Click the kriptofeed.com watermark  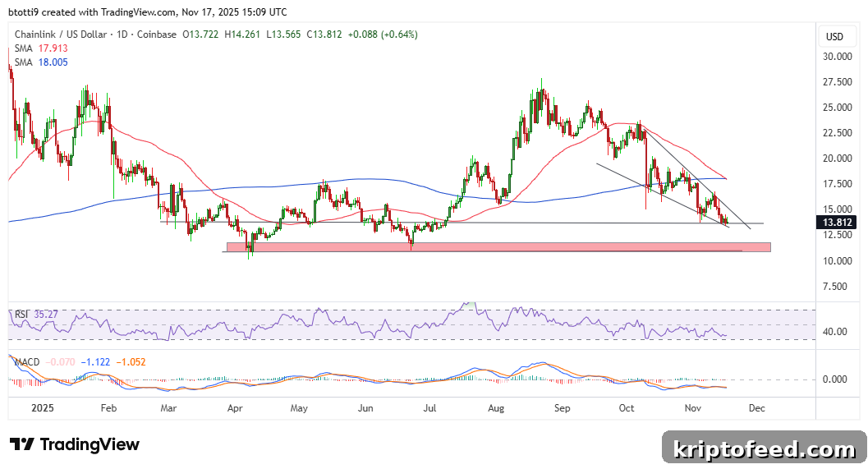pos(764,448)
